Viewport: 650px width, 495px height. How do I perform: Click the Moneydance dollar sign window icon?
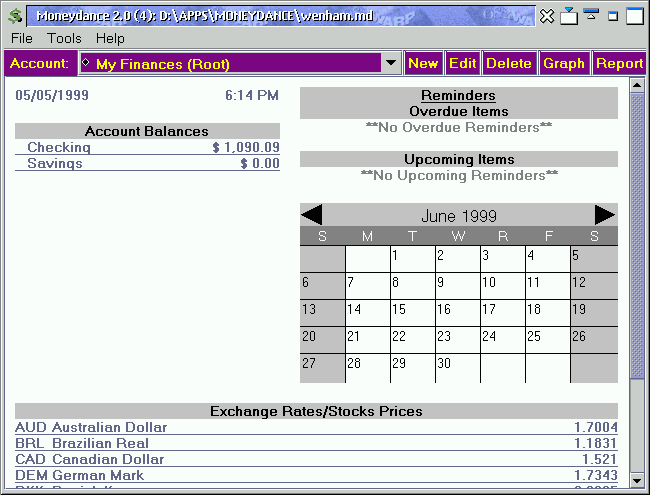click(x=15, y=16)
